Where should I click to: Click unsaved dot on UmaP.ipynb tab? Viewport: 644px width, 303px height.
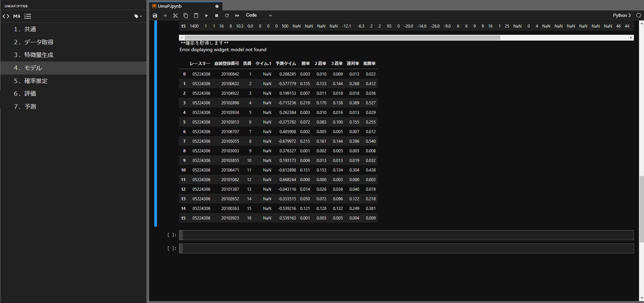[x=217, y=6]
